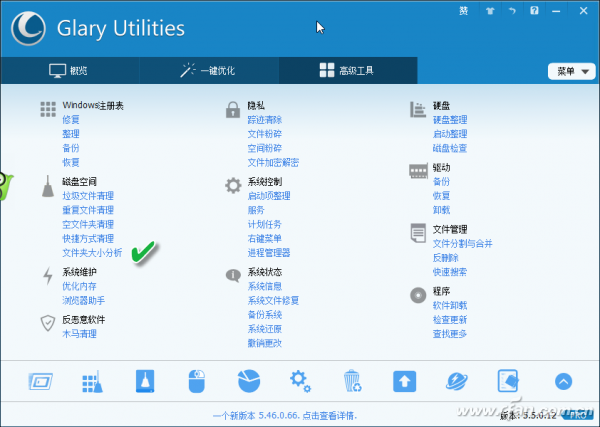The width and height of the screenshot is (600, 427).
Task: Open 优化内存 link
Action: 79,286
